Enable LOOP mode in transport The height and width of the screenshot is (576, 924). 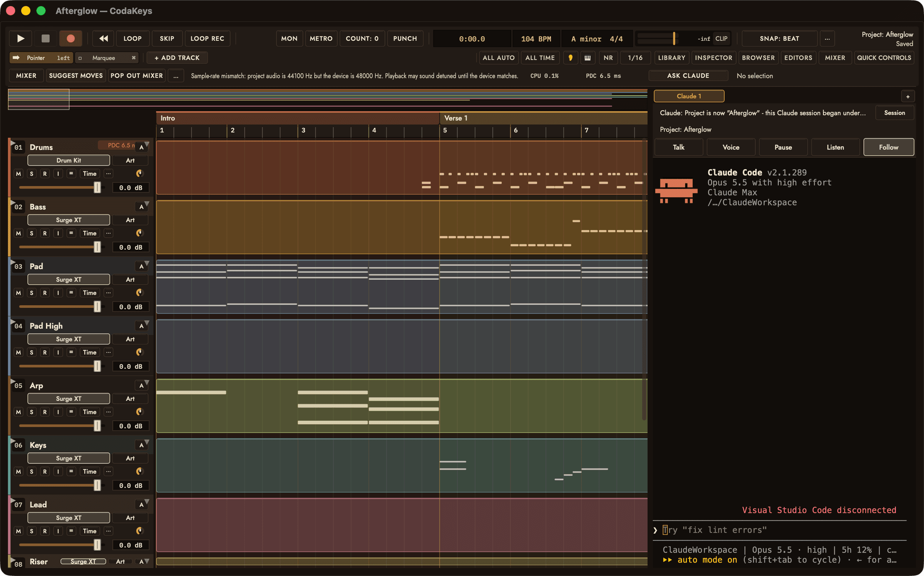(x=132, y=39)
